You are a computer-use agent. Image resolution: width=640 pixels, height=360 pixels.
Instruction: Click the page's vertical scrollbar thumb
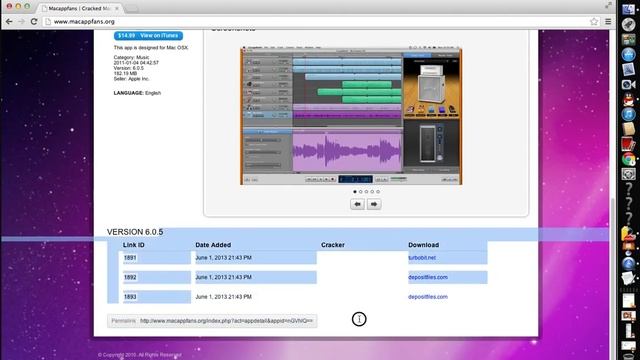pyautogui.click(x=612, y=278)
